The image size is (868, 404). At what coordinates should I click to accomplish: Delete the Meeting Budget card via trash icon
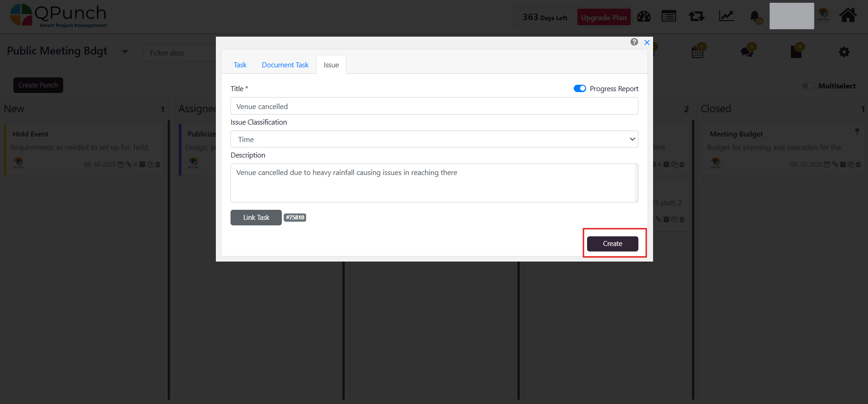[858, 164]
